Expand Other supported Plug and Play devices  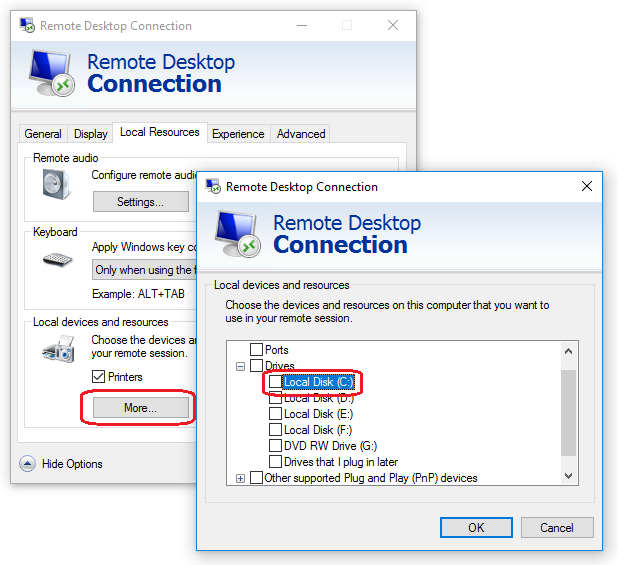point(240,479)
